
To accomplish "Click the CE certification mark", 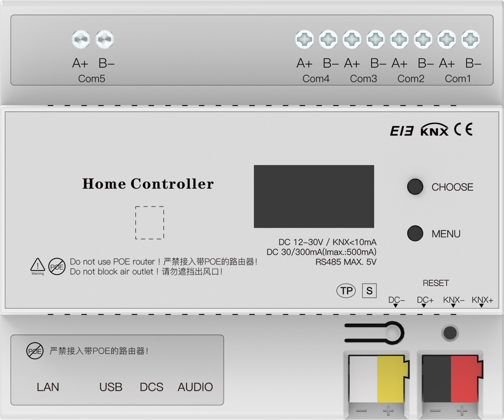I will (463, 129).
